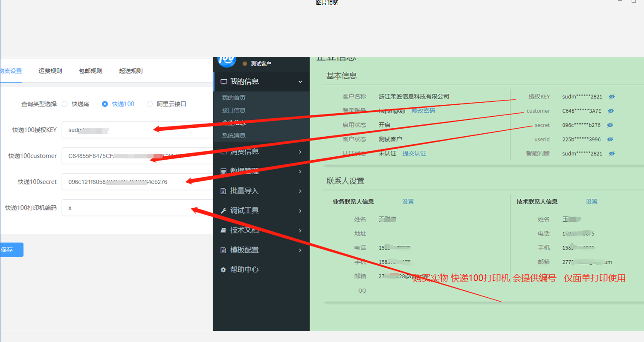Go to the 包邮规则 tab
644x342 pixels.
[x=90, y=71]
